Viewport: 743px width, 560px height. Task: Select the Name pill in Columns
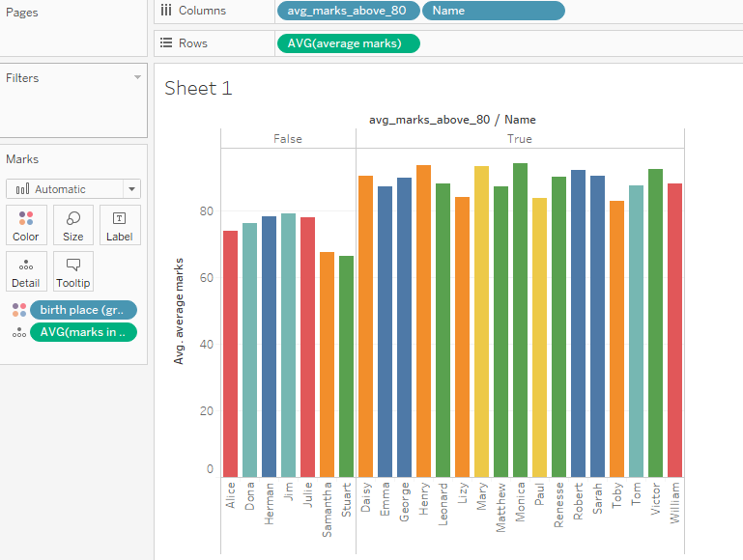click(x=493, y=11)
